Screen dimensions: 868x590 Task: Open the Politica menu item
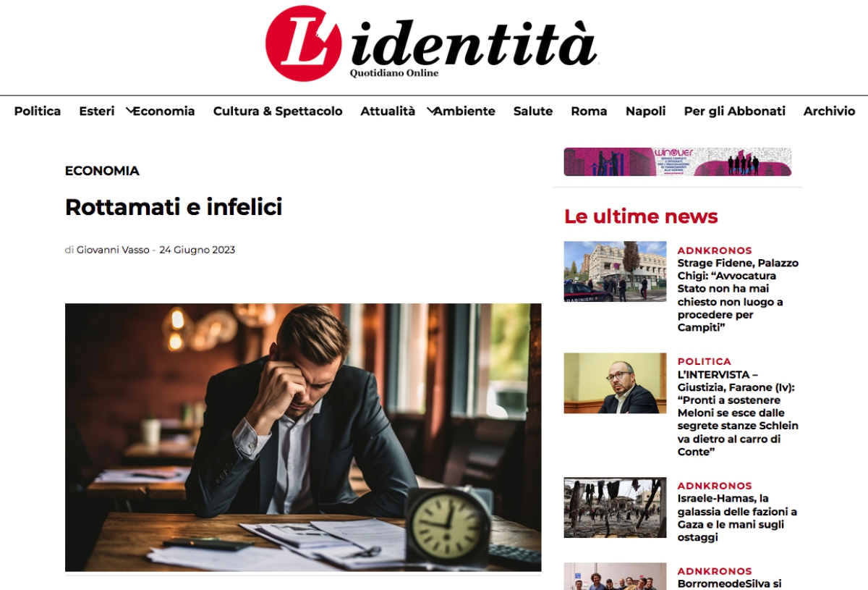(x=38, y=111)
